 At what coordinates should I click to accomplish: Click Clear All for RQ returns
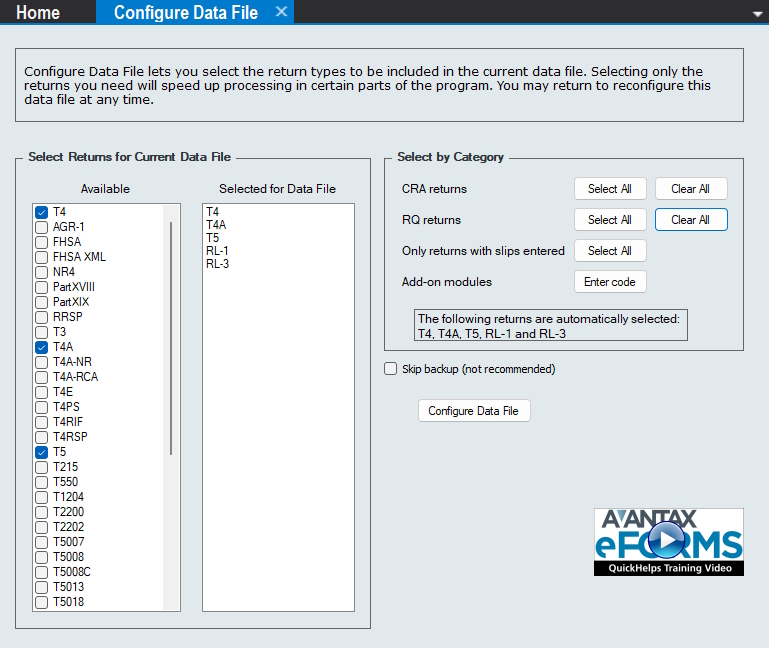tap(690, 220)
